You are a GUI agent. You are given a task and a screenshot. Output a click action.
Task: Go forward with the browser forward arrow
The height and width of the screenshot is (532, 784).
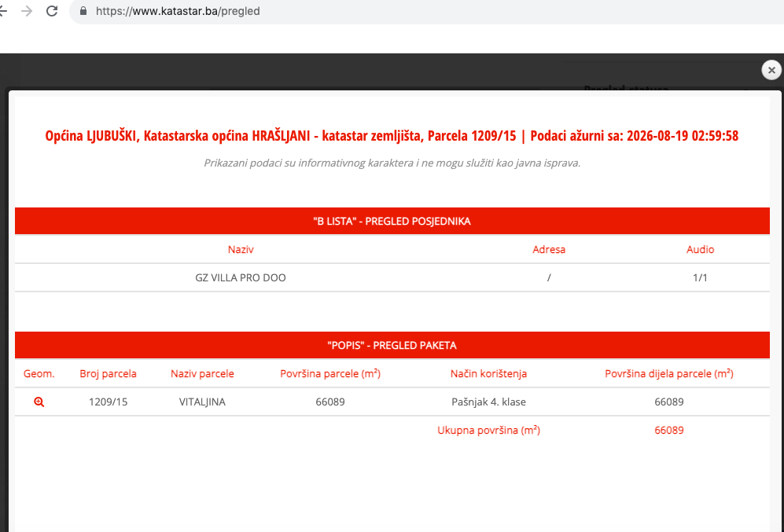pyautogui.click(x=27, y=11)
